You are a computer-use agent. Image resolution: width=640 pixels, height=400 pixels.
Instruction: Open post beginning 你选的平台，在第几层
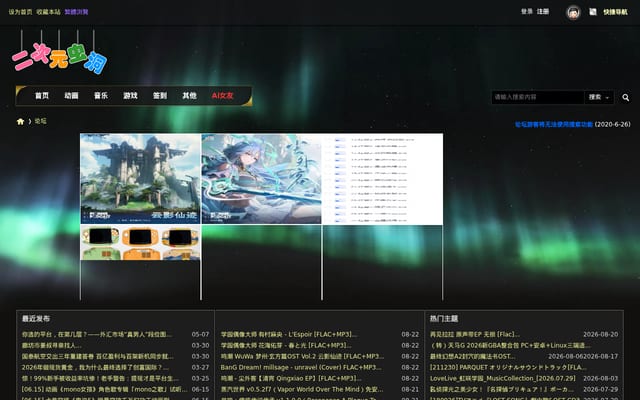click(97, 334)
